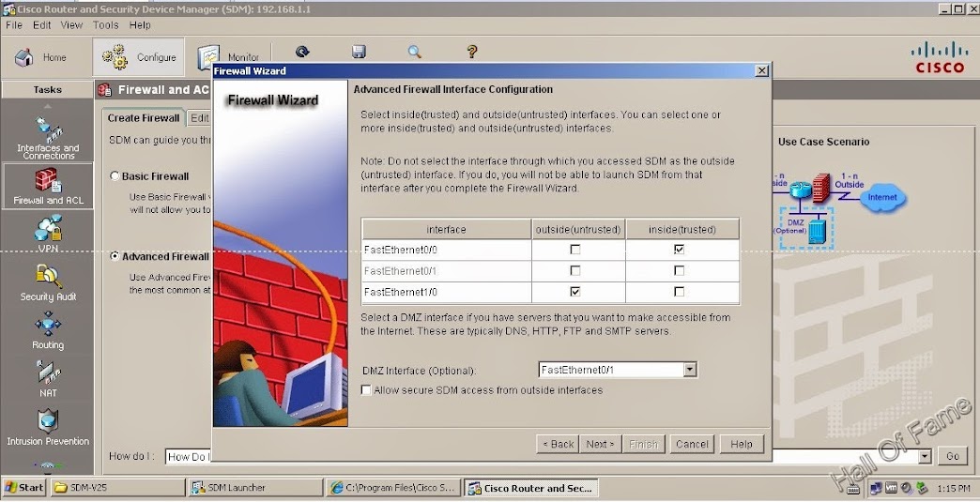This screenshot has height=502, width=980.
Task: Select the FastEthernet0/0 interface cell
Action: tap(446, 250)
